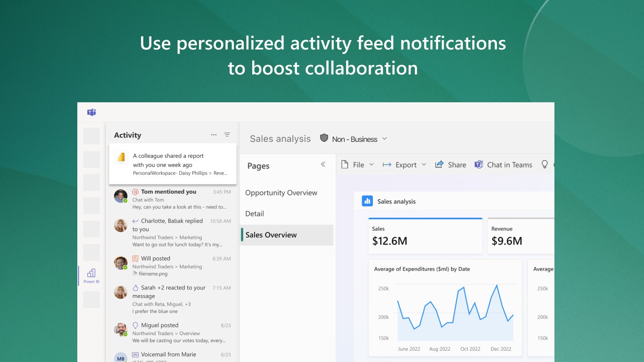Click the Power BI report notification icon
The width and height of the screenshot is (644, 362).
coord(121,157)
